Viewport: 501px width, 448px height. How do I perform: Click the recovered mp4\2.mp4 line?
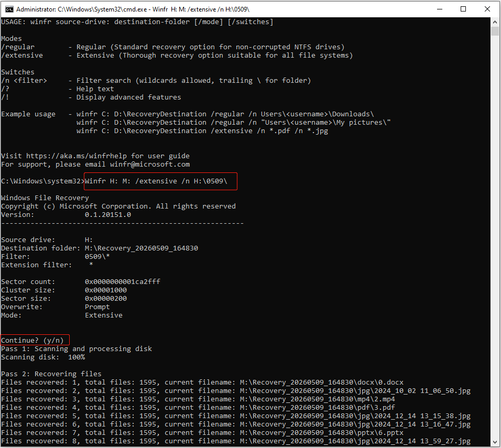coord(198,399)
